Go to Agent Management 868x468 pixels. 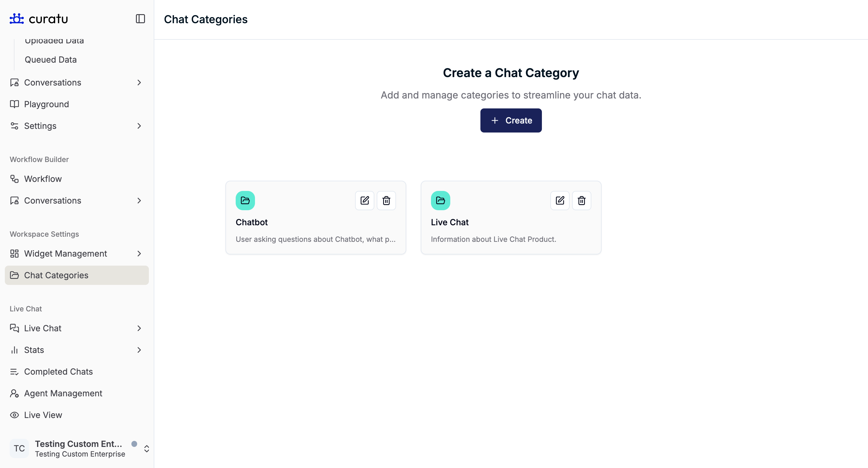(x=63, y=393)
